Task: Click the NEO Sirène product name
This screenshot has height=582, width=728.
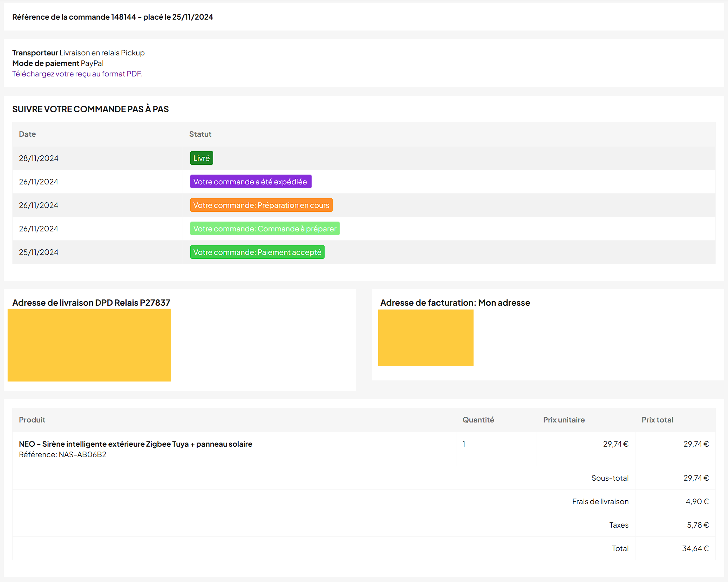Action: coord(135,444)
